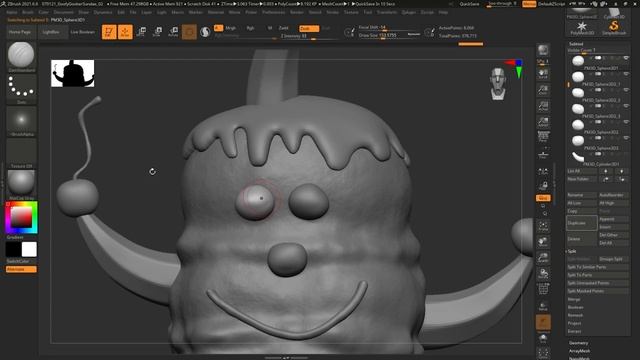
Task: Collapse the Split section
Action: 571,251
